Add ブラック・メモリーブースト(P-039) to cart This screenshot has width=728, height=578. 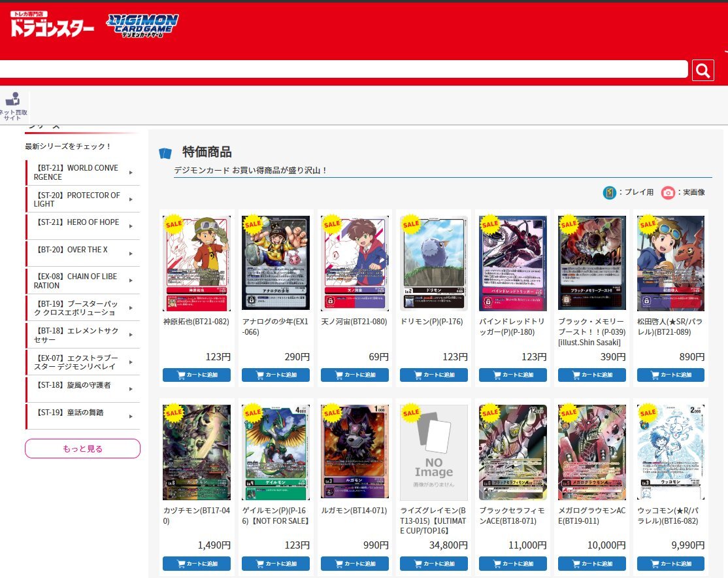point(592,375)
